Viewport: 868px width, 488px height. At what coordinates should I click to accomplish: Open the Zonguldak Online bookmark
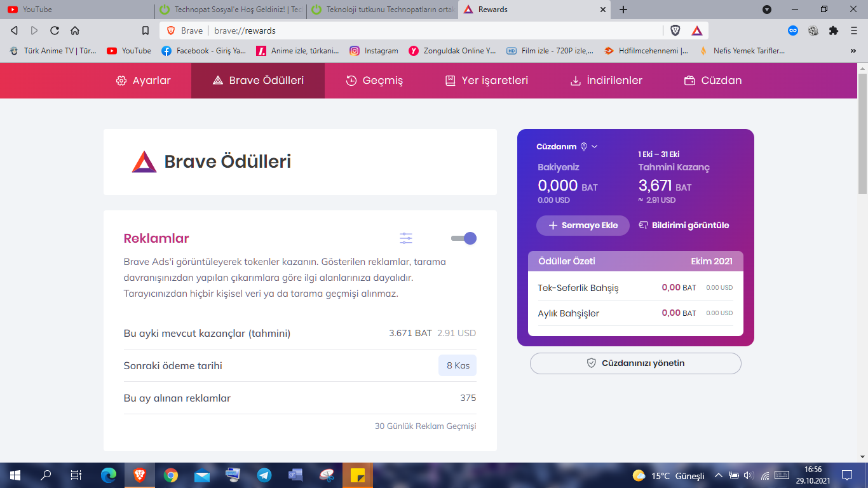(452, 51)
